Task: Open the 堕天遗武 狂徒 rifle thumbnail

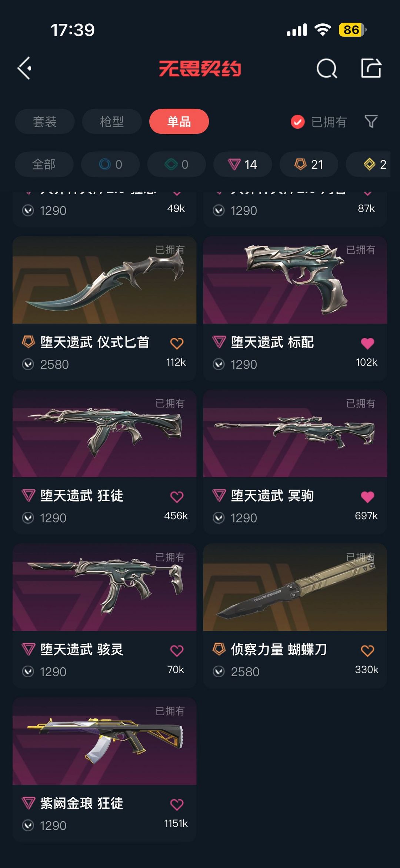Action: pyautogui.click(x=104, y=433)
